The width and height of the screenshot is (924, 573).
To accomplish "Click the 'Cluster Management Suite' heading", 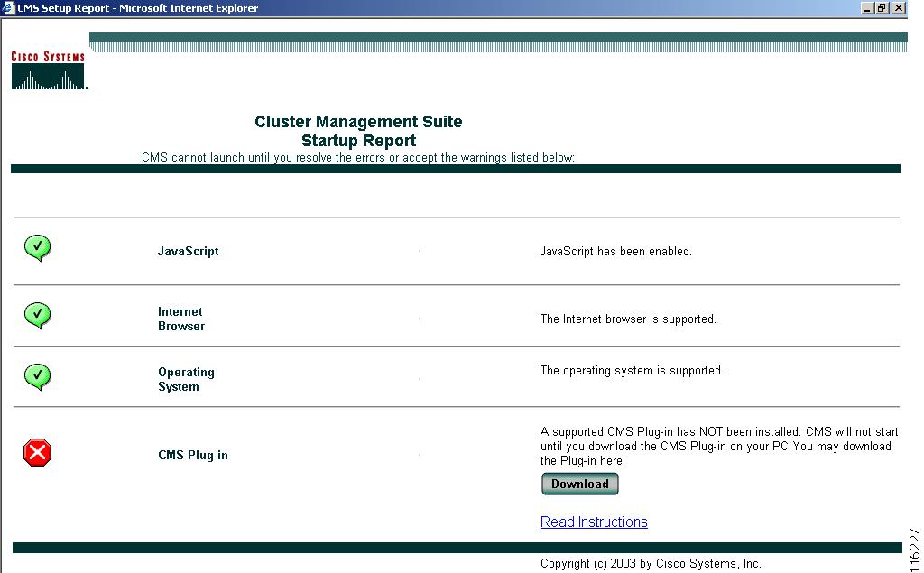I will (x=358, y=122).
